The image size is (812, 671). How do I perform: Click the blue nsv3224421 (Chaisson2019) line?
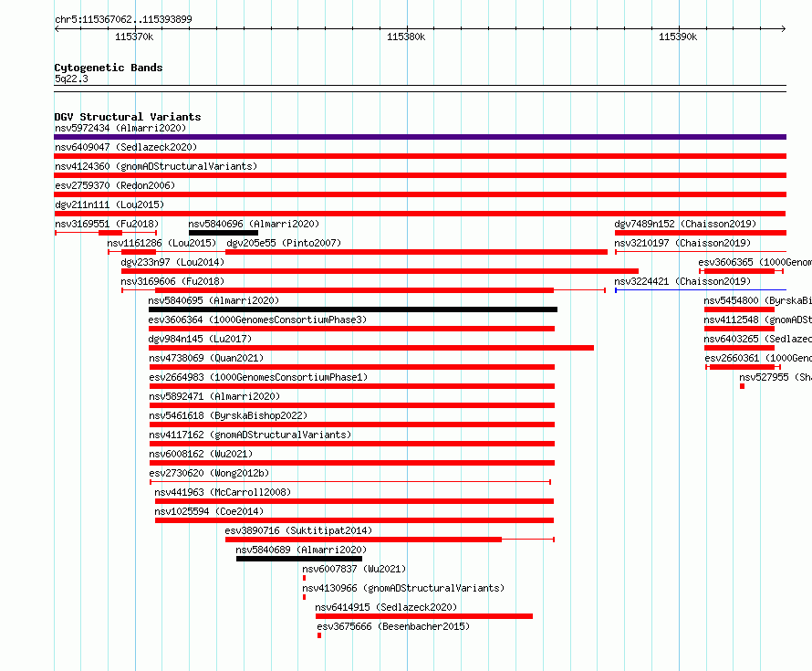[701, 290]
